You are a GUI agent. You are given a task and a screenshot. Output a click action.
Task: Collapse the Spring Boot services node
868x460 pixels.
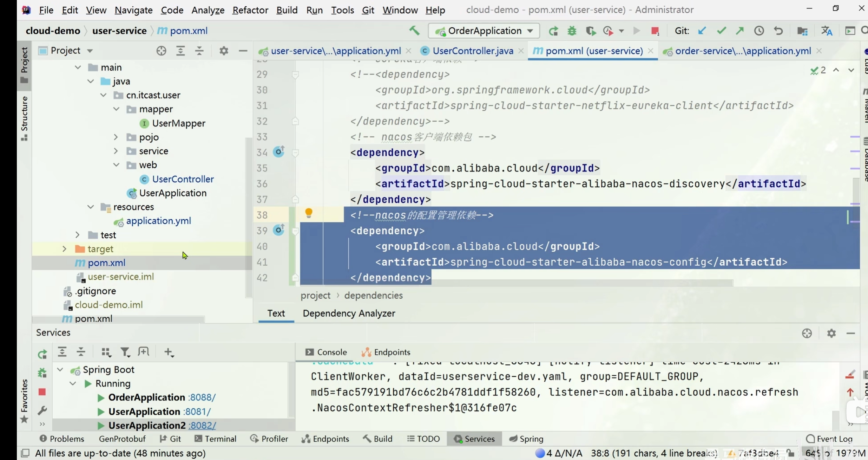pos(60,370)
